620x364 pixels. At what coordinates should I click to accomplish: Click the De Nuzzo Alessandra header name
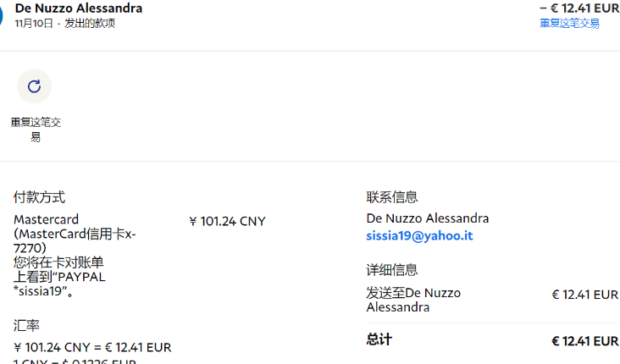79,8
